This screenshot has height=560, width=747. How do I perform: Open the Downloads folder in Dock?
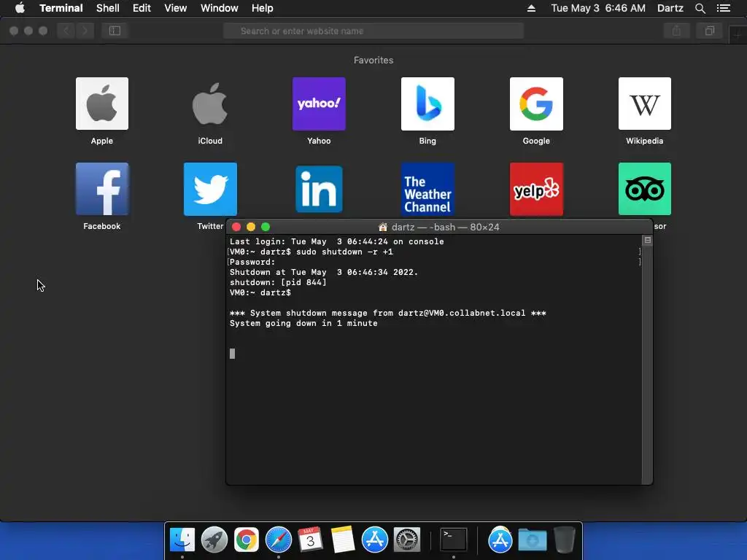(532, 540)
